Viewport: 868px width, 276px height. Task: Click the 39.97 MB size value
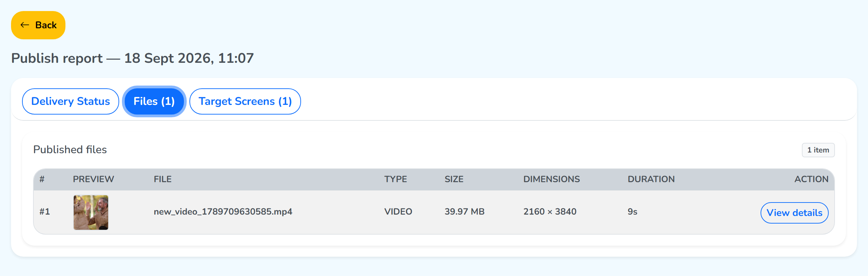464,211
